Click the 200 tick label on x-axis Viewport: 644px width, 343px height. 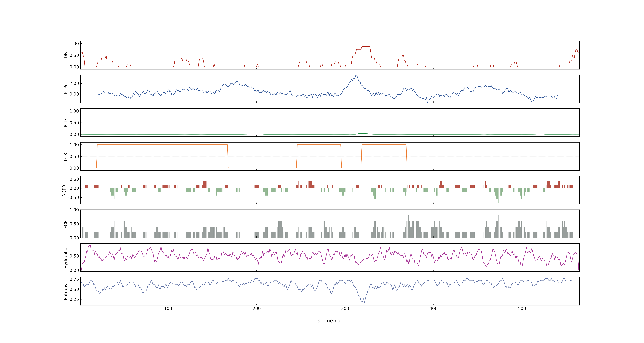point(256,309)
